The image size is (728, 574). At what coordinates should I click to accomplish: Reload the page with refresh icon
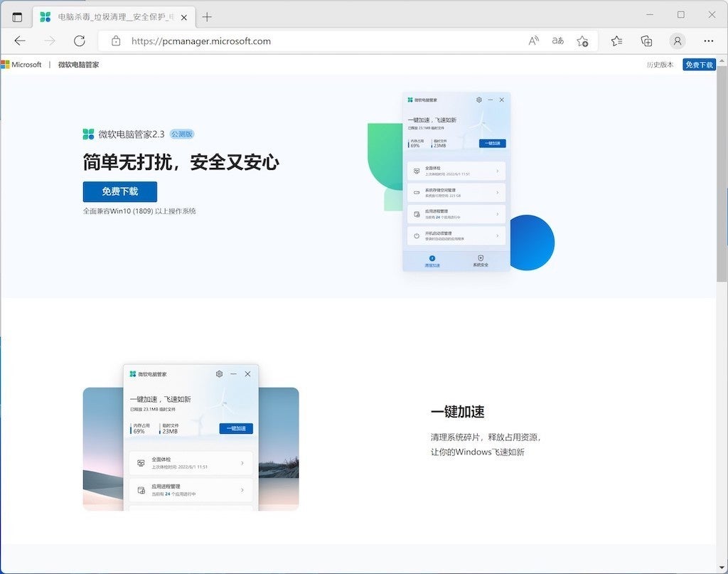tap(80, 41)
